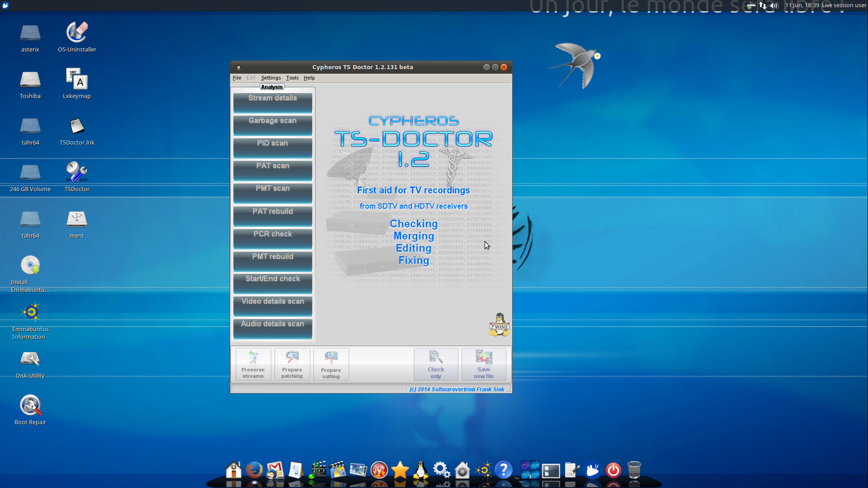Open the Xfce applications menu icon
Image resolution: width=868 pixels, height=488 pixels.
(5, 5)
